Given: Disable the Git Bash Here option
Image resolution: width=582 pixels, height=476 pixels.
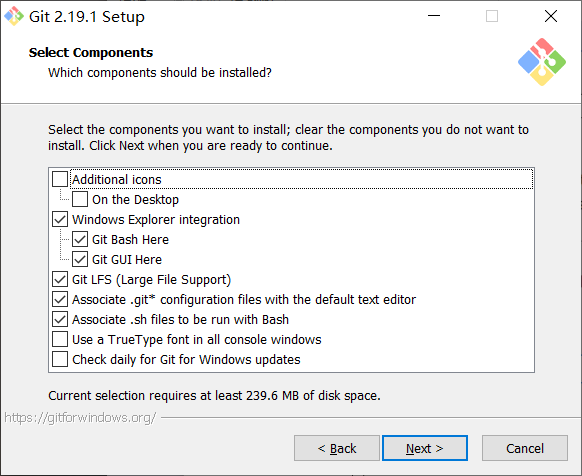Looking at the screenshot, I should [80, 239].
